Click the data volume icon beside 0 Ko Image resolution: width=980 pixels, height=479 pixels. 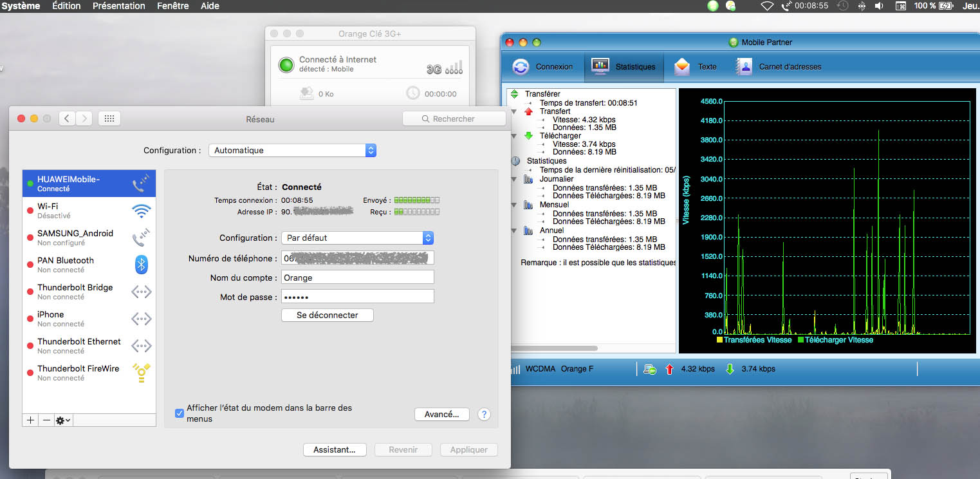tap(306, 93)
